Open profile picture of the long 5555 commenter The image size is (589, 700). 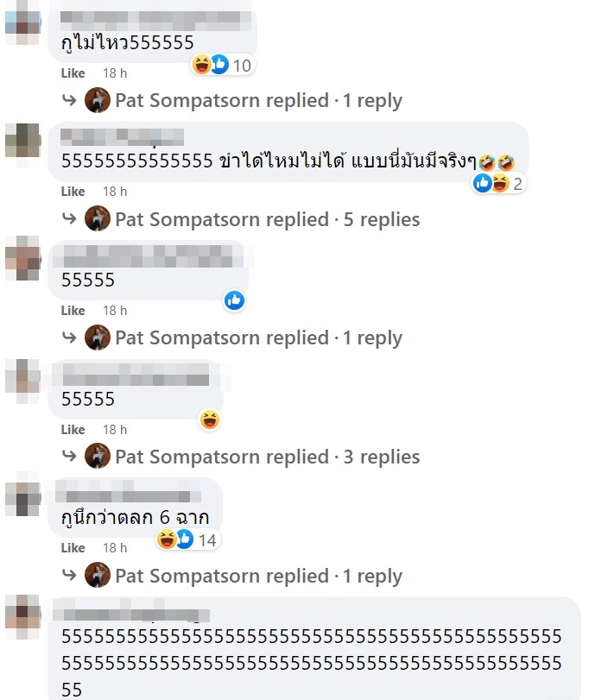(x=22, y=616)
